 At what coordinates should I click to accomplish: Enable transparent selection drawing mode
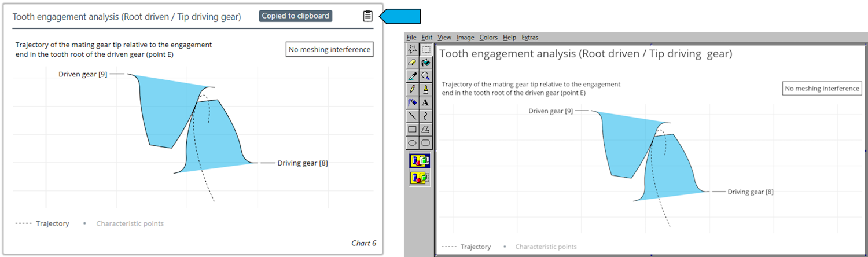pos(420,178)
